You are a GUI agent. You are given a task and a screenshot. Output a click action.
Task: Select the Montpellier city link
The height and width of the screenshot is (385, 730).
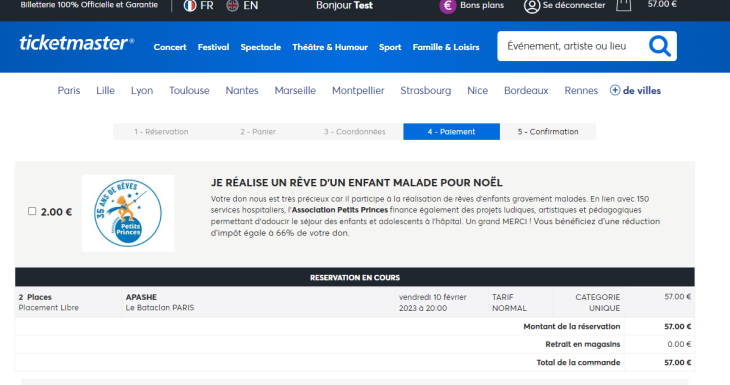[358, 90]
